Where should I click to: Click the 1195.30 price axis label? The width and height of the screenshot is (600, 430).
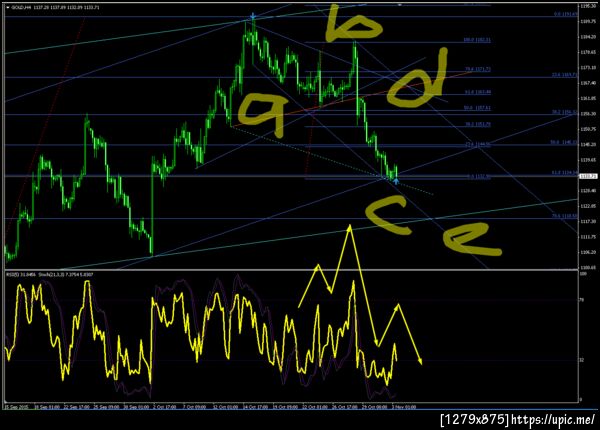pyautogui.click(x=588, y=6)
